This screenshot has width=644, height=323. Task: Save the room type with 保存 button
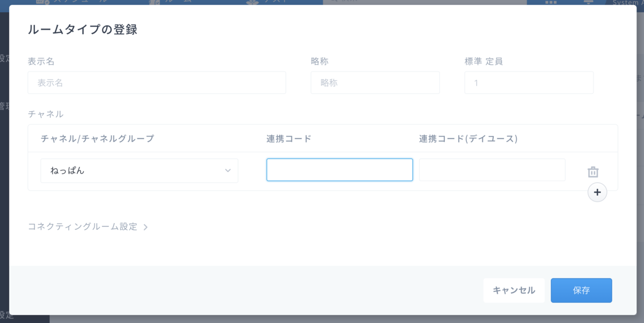[581, 290]
